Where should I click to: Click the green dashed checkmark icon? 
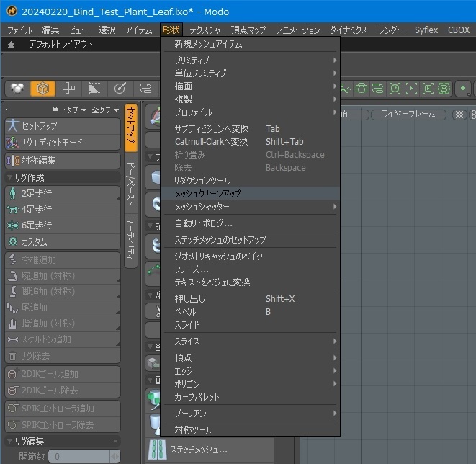pos(444,89)
